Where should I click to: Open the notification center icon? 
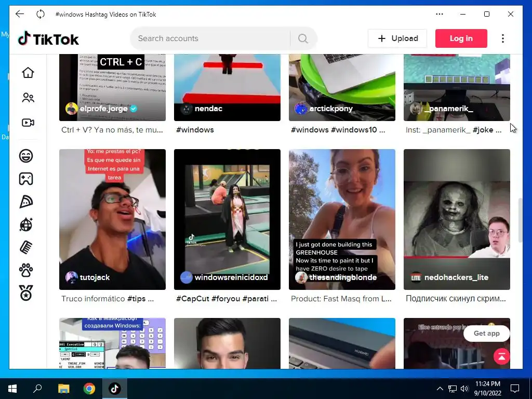coord(515,389)
